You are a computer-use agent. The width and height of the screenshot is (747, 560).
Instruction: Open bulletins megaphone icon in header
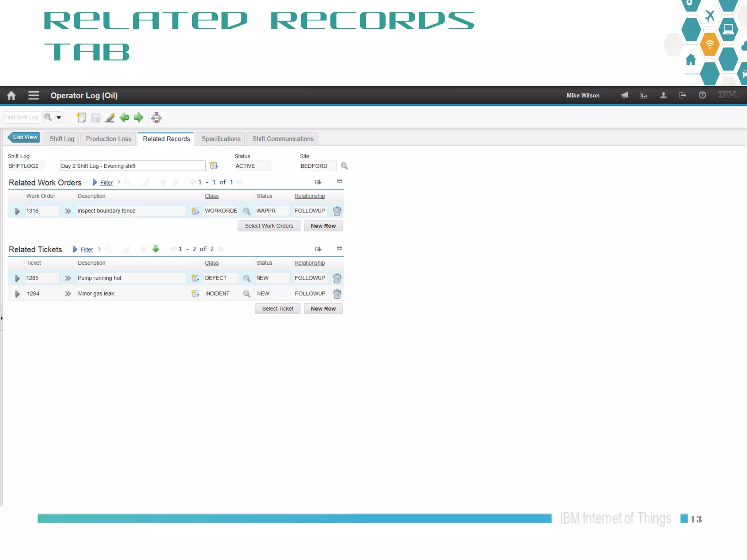pos(624,96)
